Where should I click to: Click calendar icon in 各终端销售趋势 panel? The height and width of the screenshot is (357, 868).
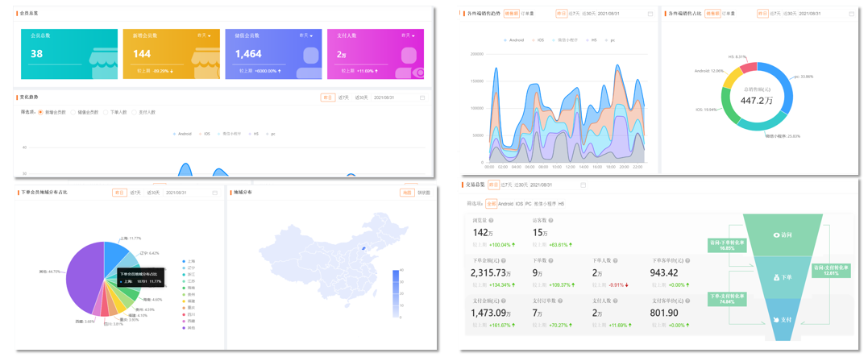click(x=650, y=14)
